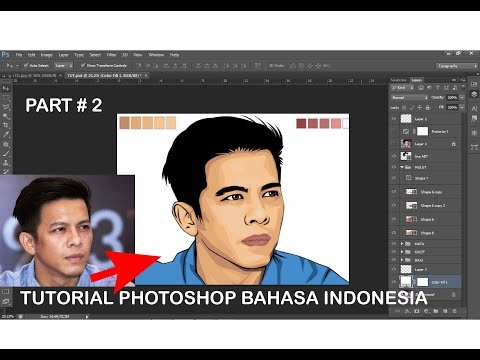Select the Magic Wand tool
This screenshot has height=360, width=480.
click(6, 116)
